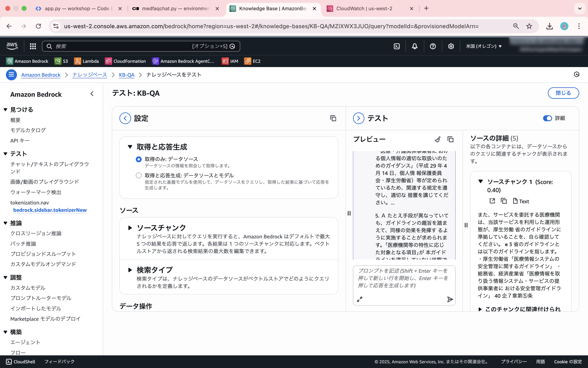The image size is (588, 368).
Task: Expand the 検索タイプ settings section
Action: click(x=130, y=270)
